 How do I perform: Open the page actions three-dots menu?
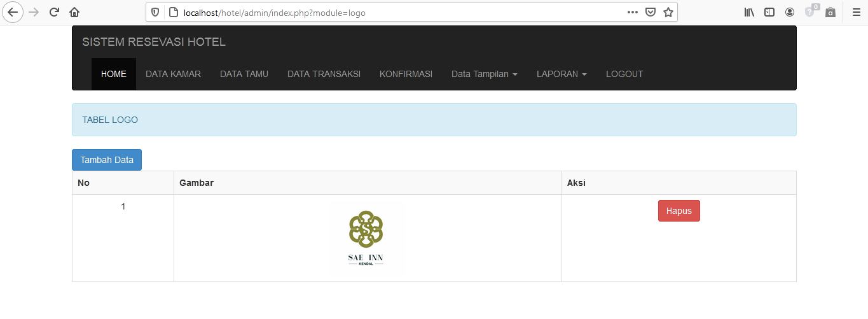coord(632,12)
